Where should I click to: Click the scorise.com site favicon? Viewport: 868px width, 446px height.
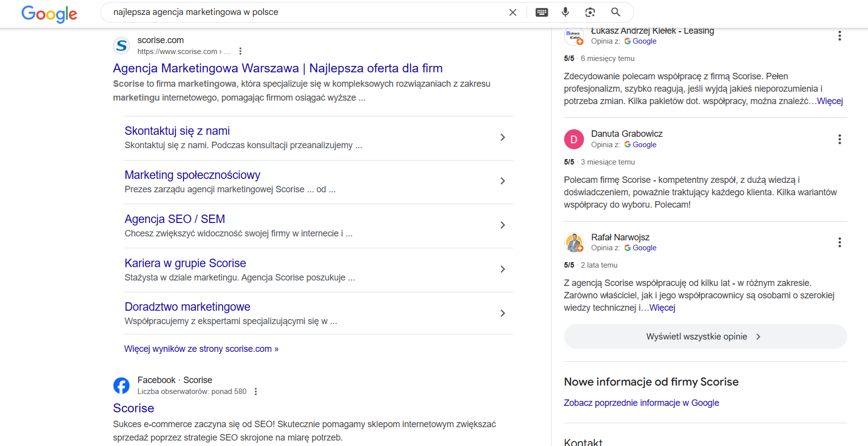coord(121,46)
